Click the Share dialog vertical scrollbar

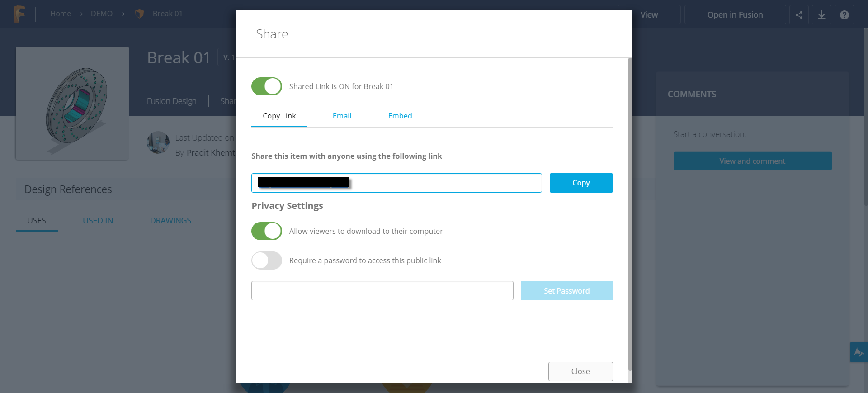(630, 217)
